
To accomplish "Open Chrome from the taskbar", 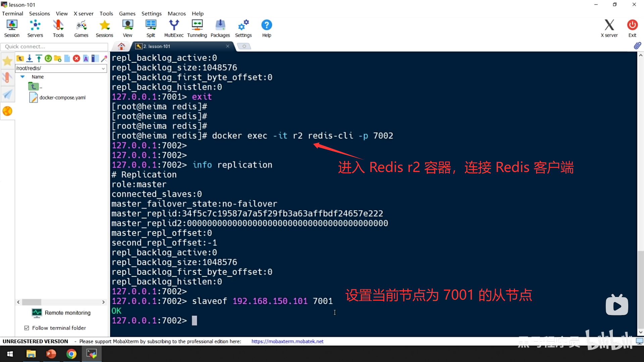I will [x=71, y=354].
